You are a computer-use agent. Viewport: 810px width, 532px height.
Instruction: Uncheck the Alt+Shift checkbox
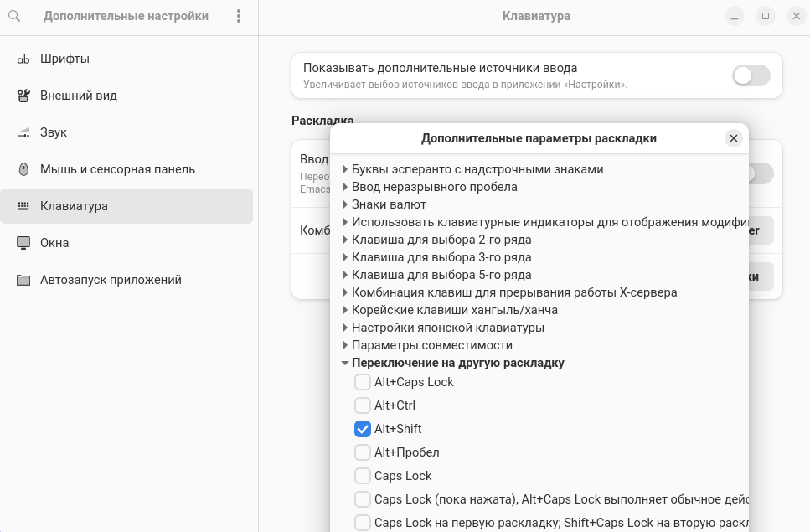tap(363, 429)
